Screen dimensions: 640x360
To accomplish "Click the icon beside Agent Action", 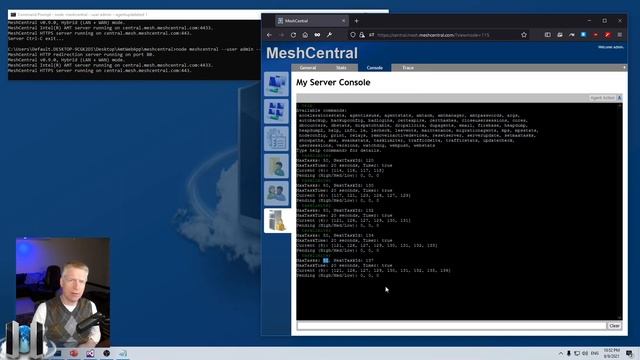I will coord(619,98).
